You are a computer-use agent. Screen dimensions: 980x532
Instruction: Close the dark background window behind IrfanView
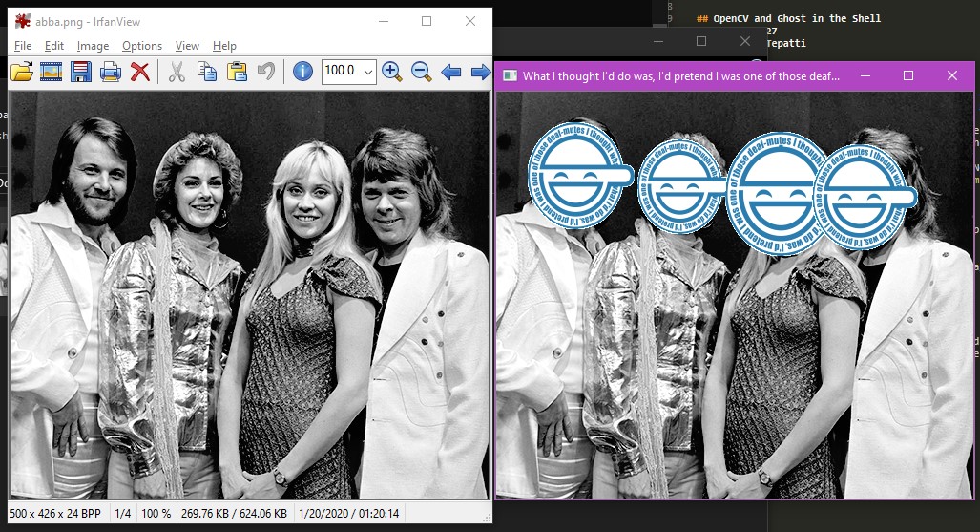(x=745, y=41)
